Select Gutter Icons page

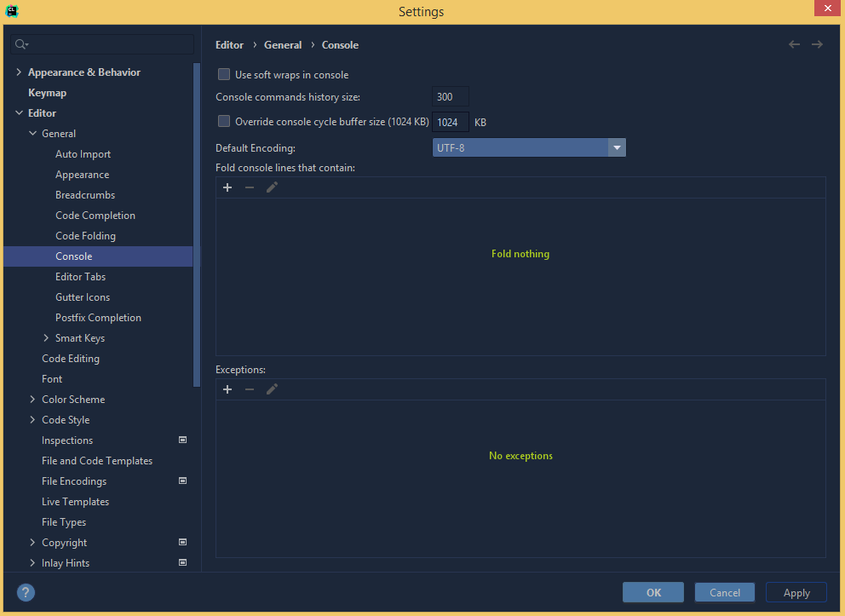pyautogui.click(x=83, y=297)
